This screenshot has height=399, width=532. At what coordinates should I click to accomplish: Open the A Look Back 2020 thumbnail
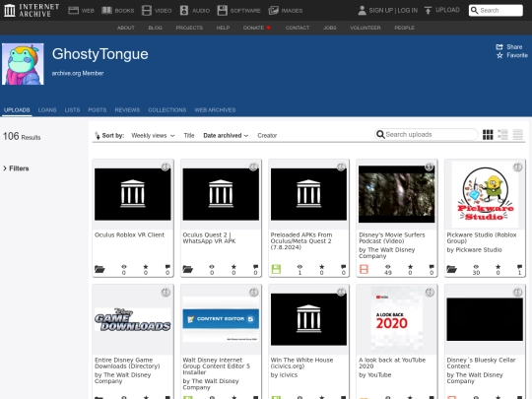click(396, 319)
